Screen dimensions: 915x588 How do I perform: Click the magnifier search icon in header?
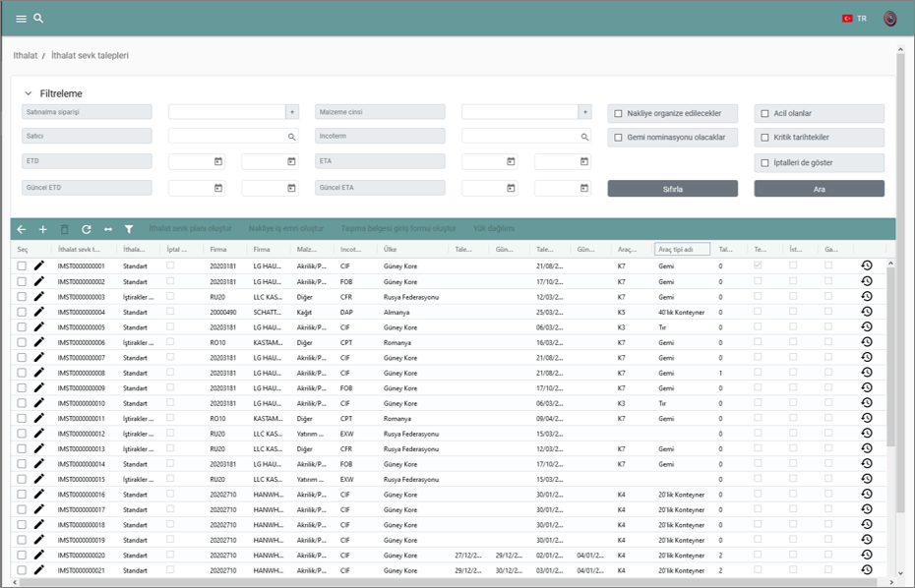pos(38,19)
